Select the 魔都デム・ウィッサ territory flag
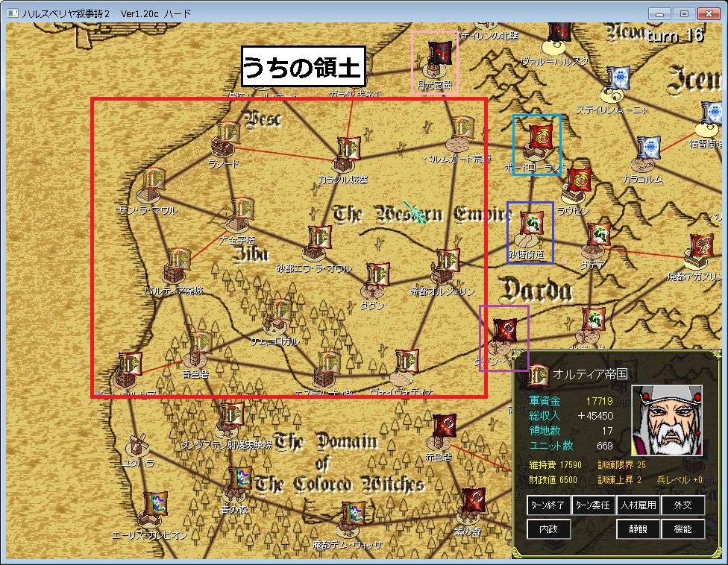 point(353,514)
